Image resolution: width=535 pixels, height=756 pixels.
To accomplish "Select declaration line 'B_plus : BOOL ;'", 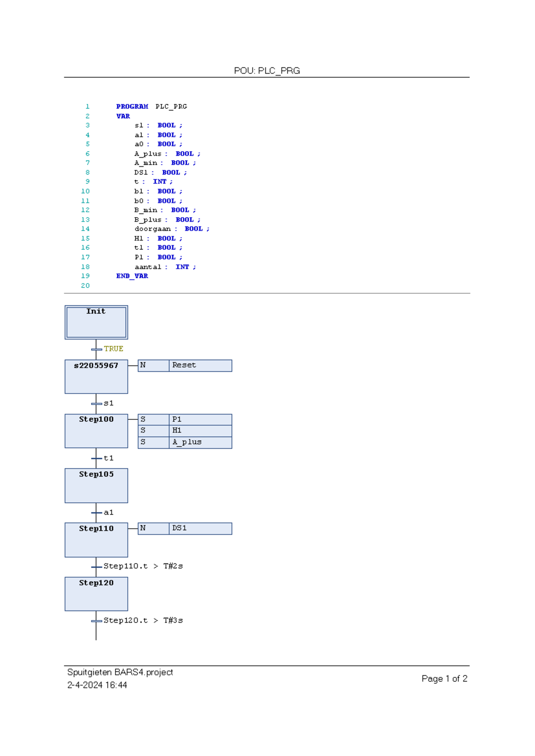I will [x=168, y=220].
